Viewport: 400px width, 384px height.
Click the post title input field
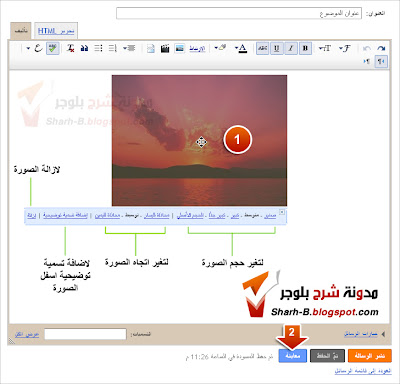[x=239, y=13]
